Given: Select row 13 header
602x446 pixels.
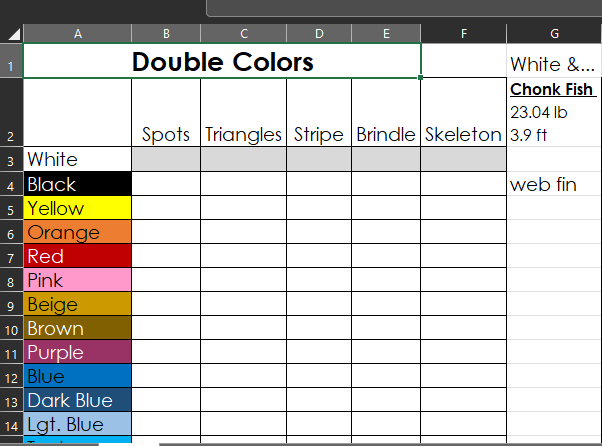Looking at the screenshot, I should click(11, 401).
